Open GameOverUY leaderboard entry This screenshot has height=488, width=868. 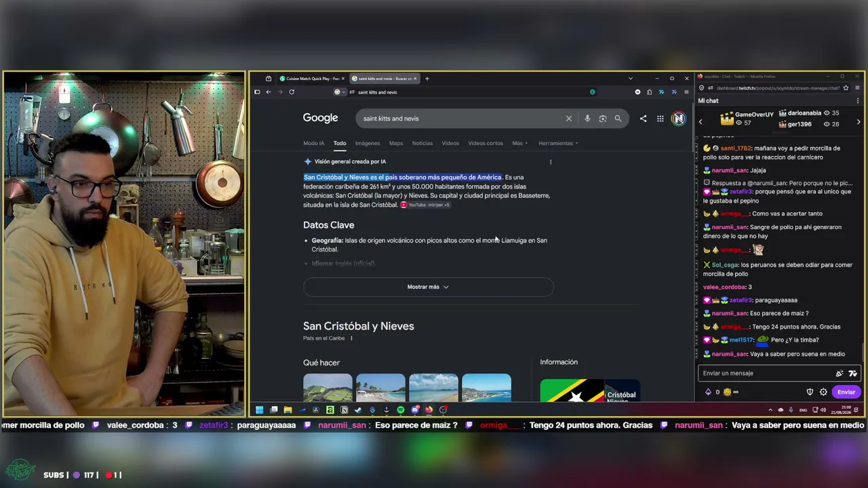(747, 119)
